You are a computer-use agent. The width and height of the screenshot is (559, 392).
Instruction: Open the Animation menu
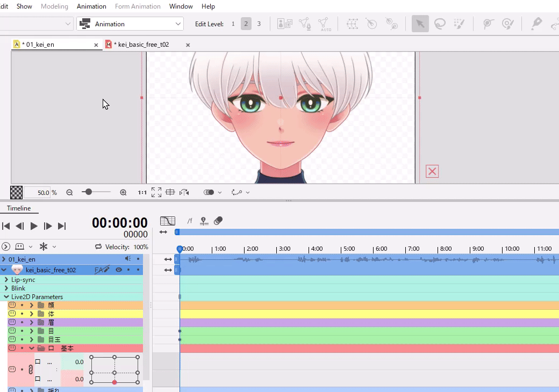91,6
